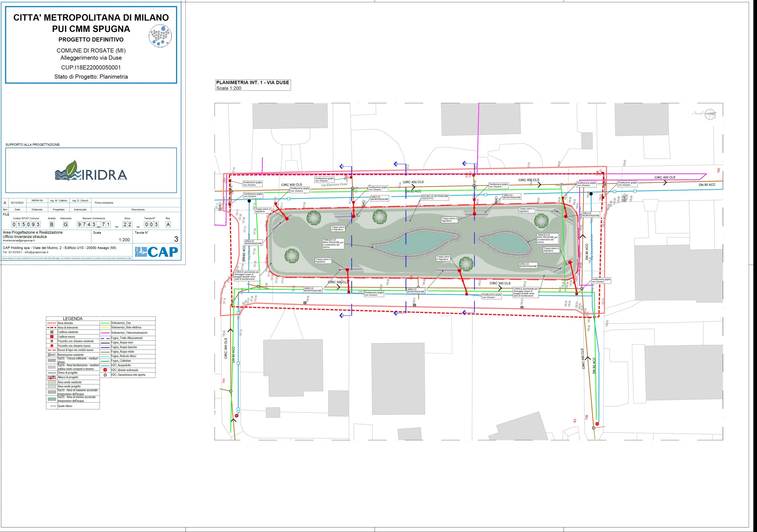Click the grey Saracinesca valve circle in legend
The width and height of the screenshot is (757, 532).
105,375
